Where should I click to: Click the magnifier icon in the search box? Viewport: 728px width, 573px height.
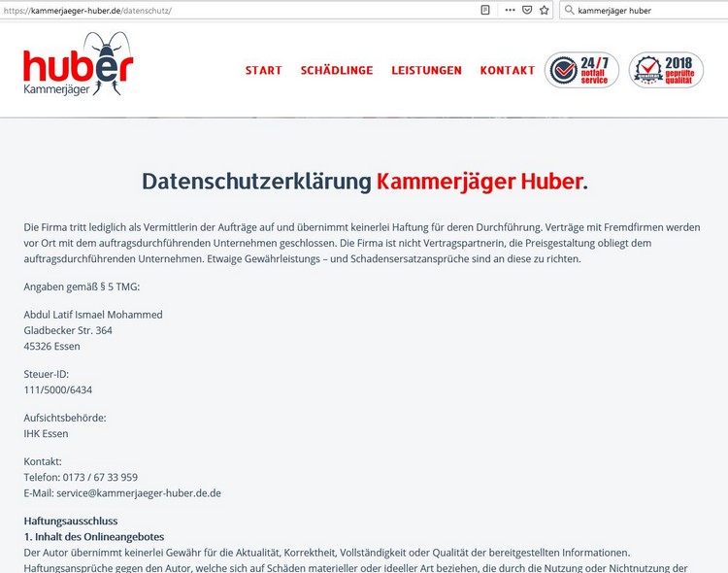[569, 10]
